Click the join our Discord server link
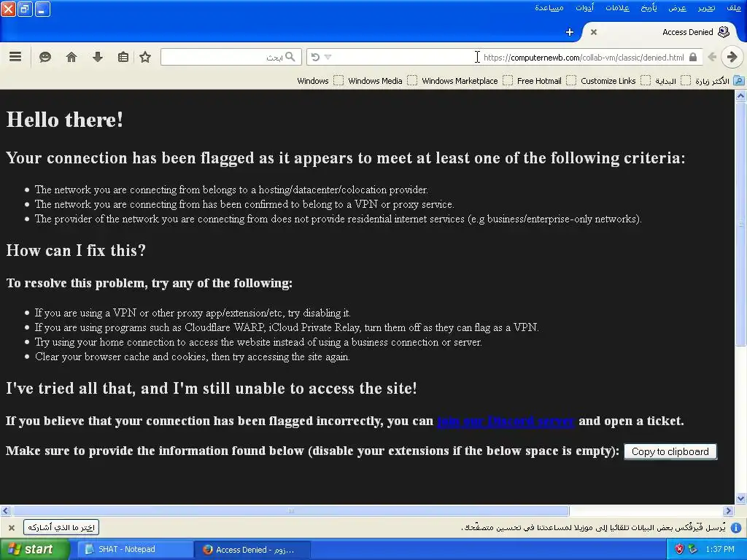The image size is (747, 560). pos(506,421)
